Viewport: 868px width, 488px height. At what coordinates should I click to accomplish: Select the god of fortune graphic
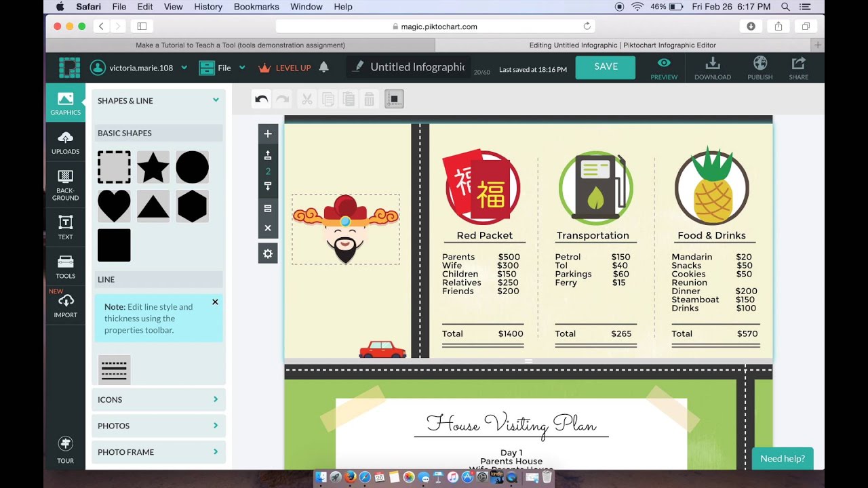click(346, 229)
